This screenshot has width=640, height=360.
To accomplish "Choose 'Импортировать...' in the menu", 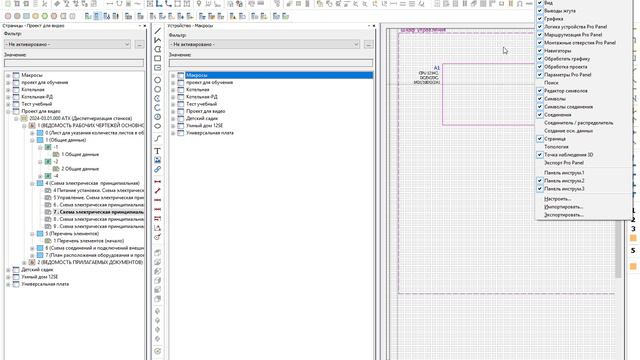I will coord(563,207).
